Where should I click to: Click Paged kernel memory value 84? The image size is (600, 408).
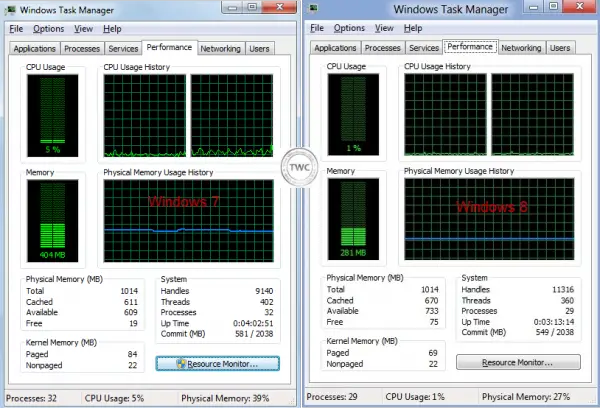point(132,354)
